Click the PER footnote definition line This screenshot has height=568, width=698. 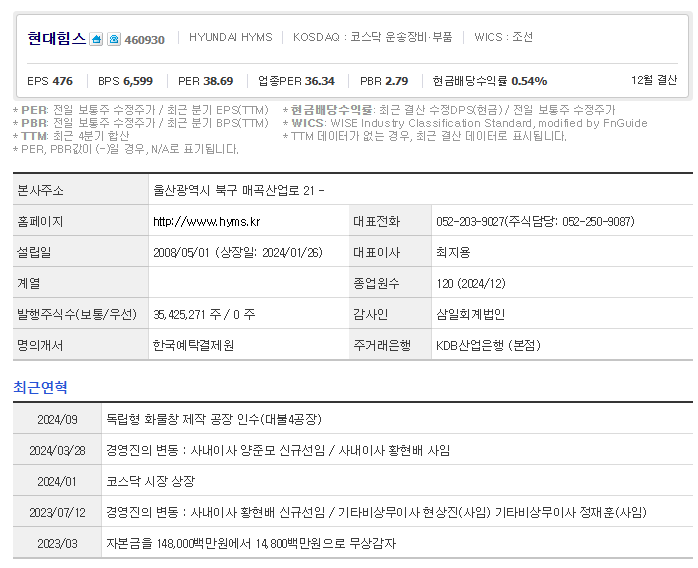point(141,110)
